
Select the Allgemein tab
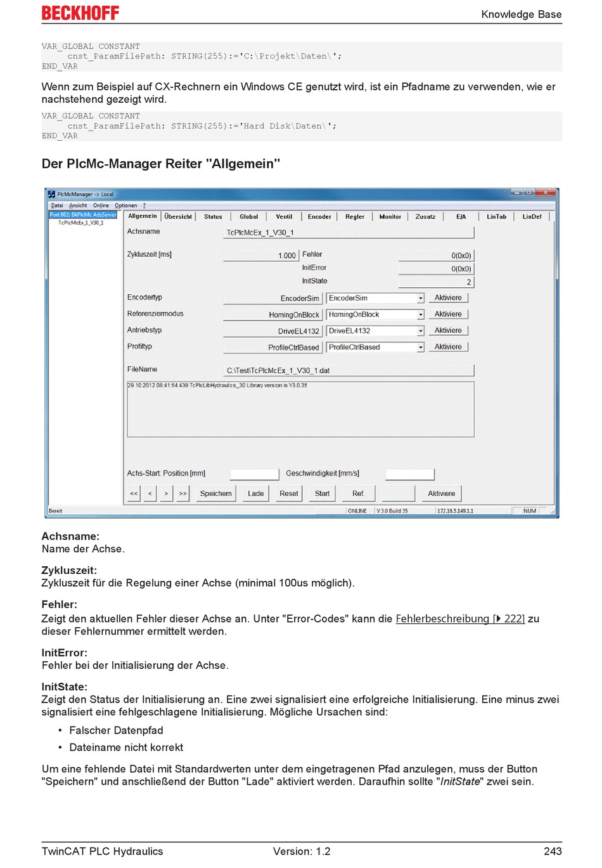point(143,216)
